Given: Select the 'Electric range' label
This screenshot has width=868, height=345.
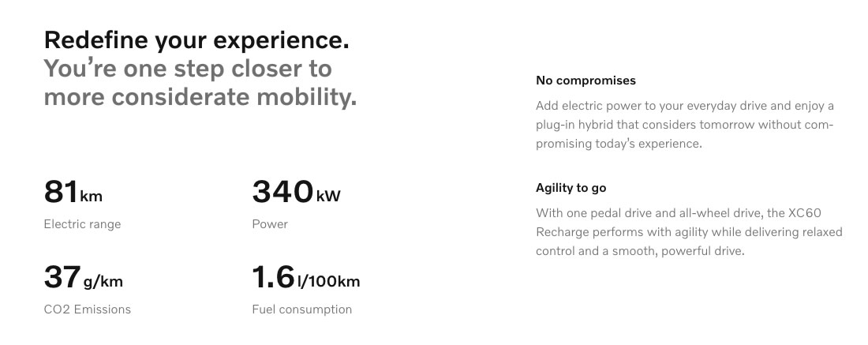Looking at the screenshot, I should [82, 224].
